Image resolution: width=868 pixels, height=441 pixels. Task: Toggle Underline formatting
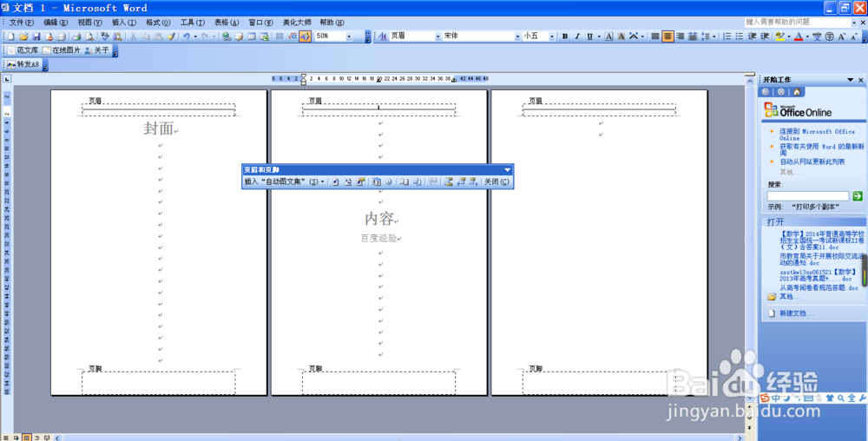(x=589, y=36)
